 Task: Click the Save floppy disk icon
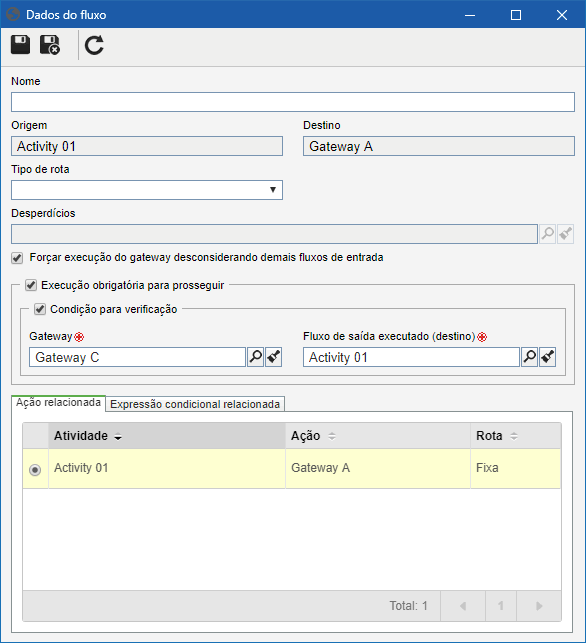[x=20, y=45]
